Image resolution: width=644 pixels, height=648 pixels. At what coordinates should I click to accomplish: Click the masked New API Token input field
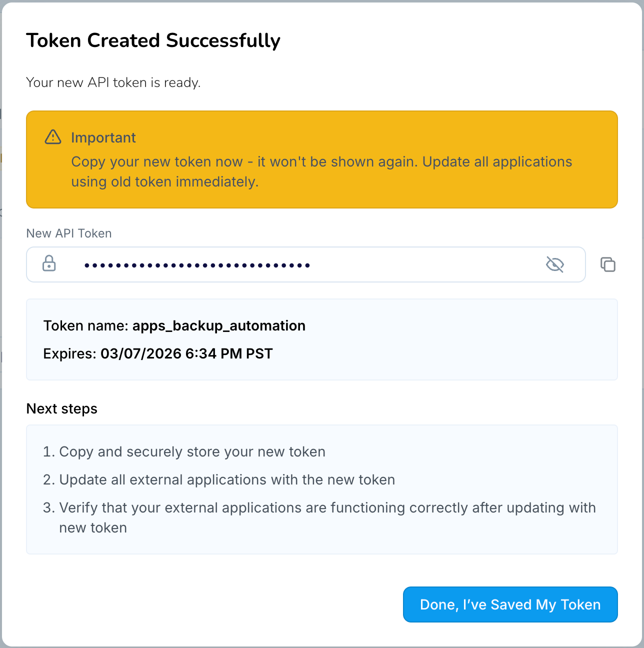click(250, 264)
